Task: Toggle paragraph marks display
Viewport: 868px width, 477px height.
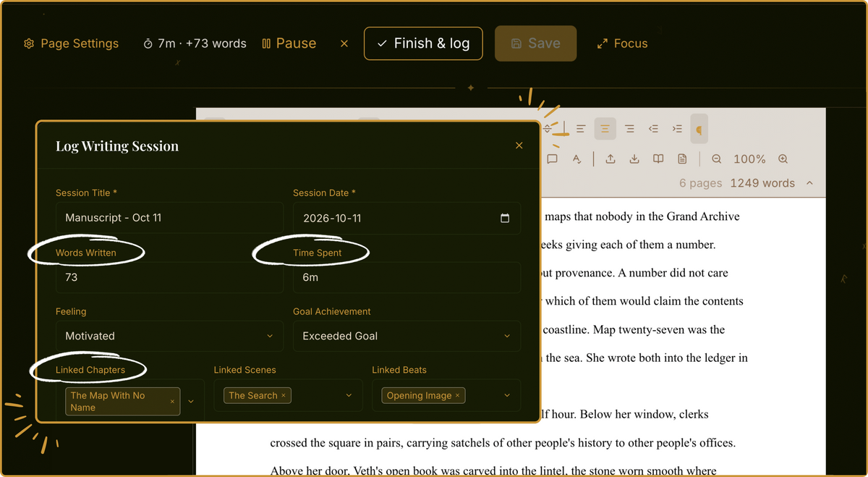Action: click(x=699, y=129)
